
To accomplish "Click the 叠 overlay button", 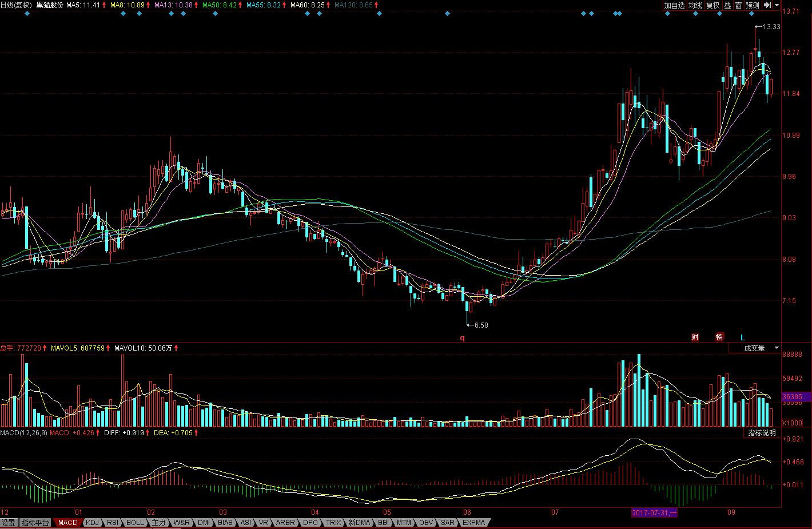I will pos(727,5).
